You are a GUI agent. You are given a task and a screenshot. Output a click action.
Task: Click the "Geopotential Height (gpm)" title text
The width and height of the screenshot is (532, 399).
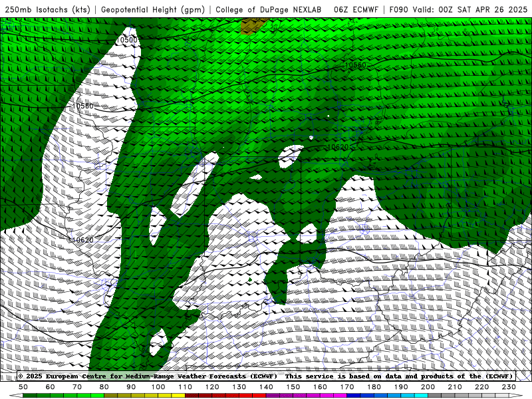[x=153, y=9]
